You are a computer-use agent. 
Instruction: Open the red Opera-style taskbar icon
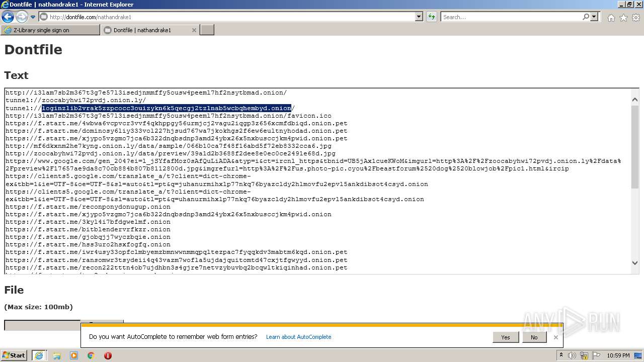click(108, 355)
